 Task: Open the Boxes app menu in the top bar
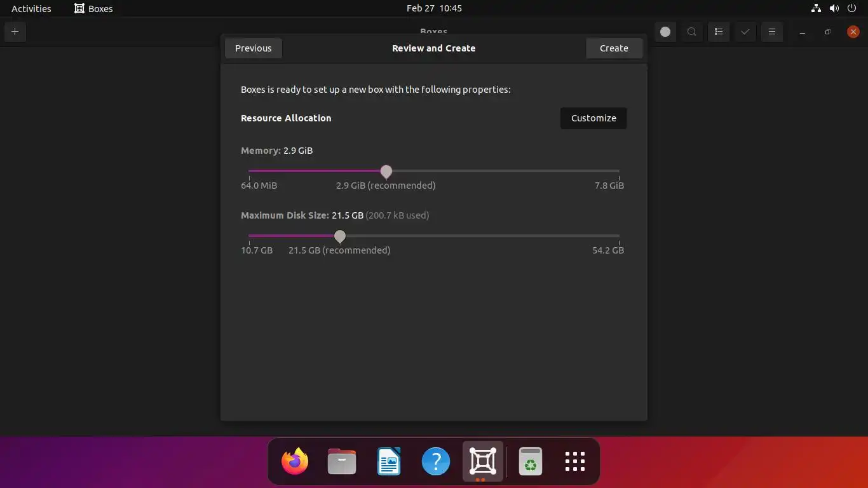pyautogui.click(x=93, y=8)
